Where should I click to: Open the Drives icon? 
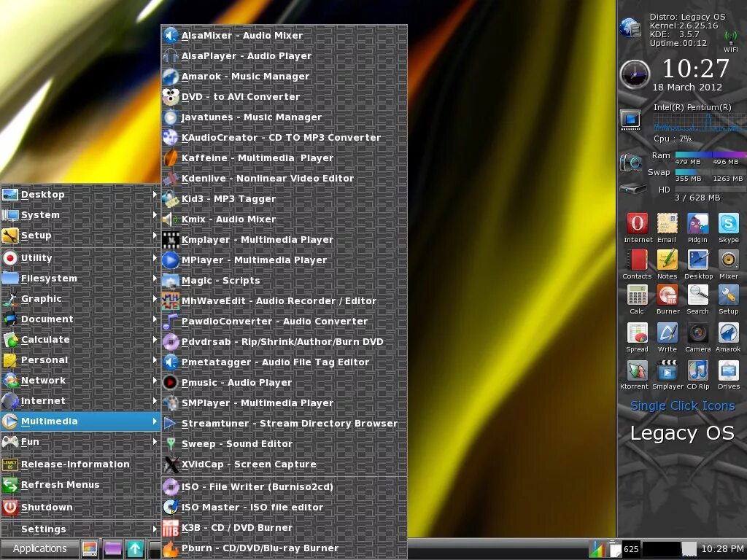729,370
